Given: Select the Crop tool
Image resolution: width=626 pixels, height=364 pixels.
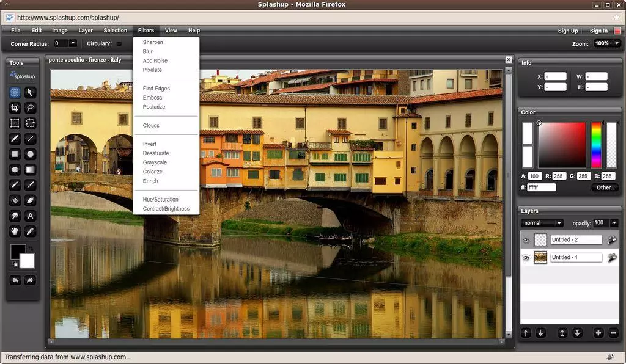Looking at the screenshot, I should tap(15, 108).
